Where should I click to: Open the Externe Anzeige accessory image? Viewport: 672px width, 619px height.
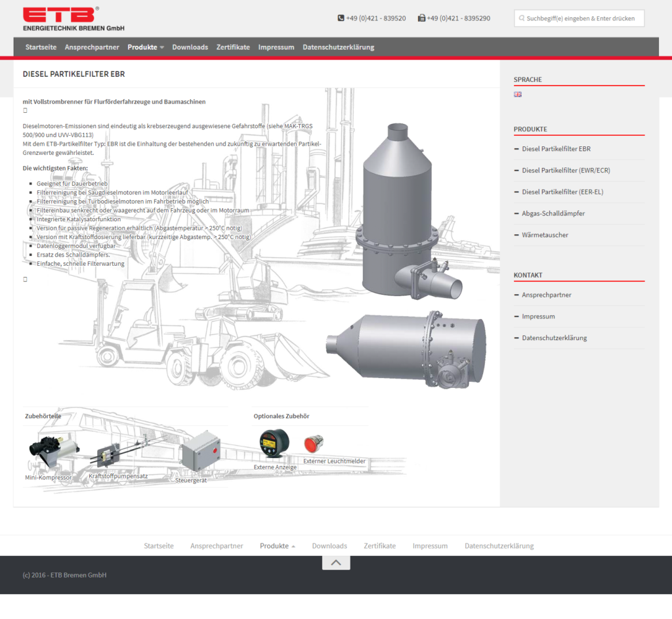[274, 443]
